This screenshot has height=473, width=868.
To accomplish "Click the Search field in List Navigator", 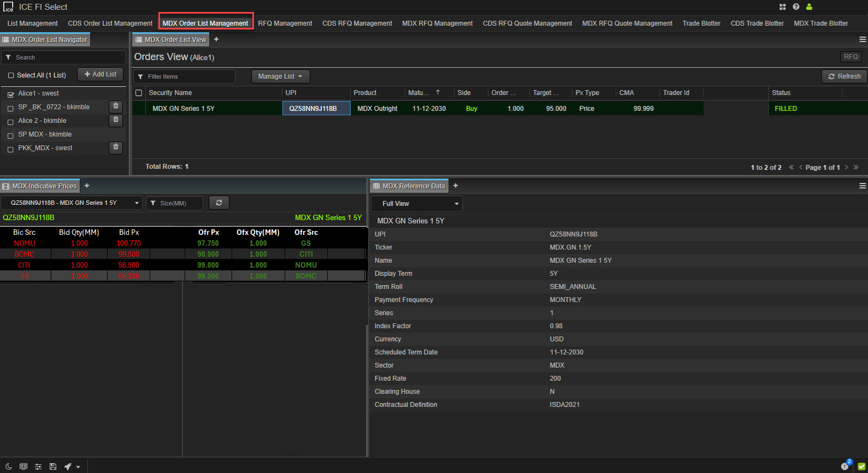I will [x=64, y=57].
